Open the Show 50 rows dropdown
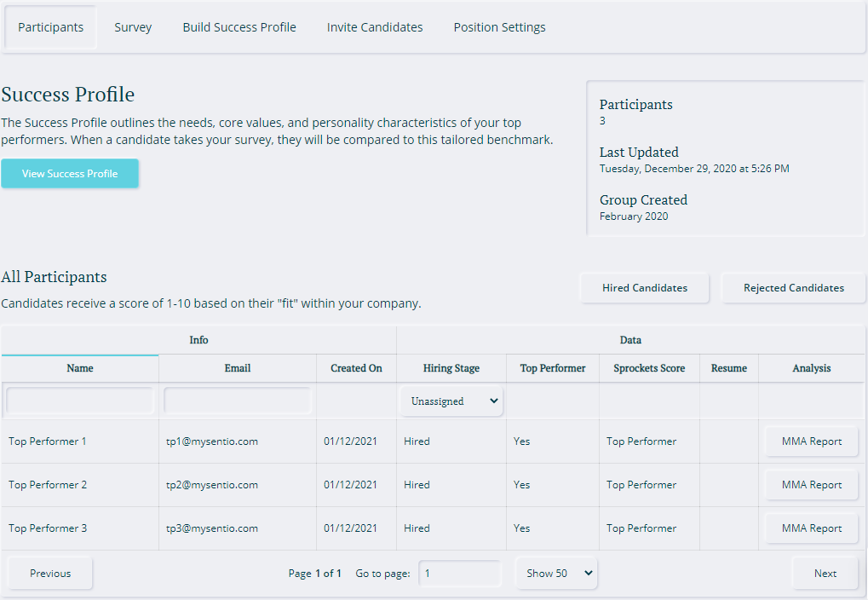The width and height of the screenshot is (868, 600). click(x=556, y=573)
